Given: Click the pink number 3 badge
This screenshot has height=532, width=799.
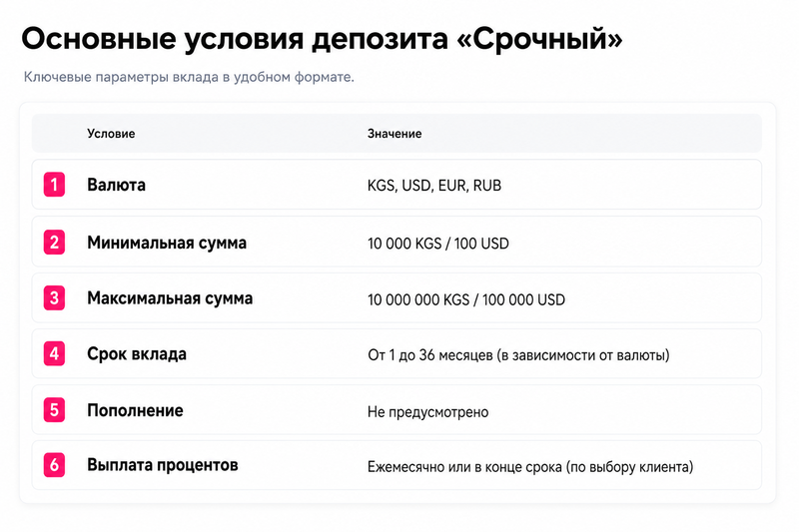Looking at the screenshot, I should coord(54,297).
